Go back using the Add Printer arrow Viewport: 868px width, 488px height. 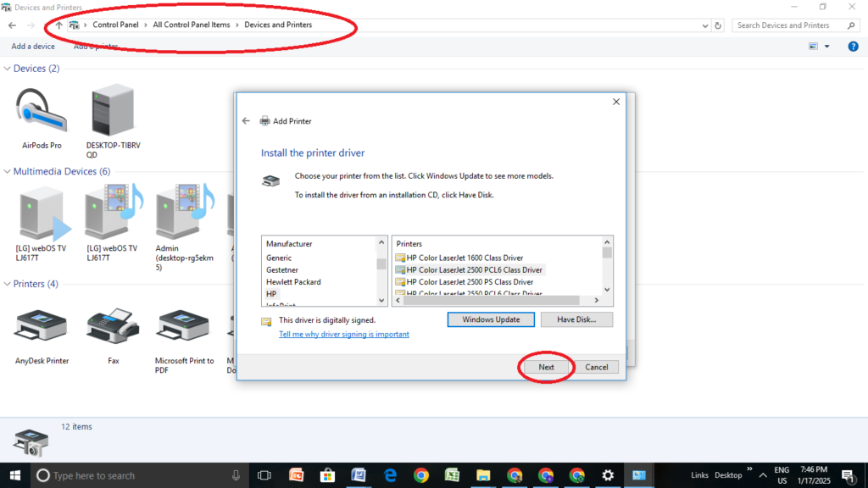click(246, 121)
